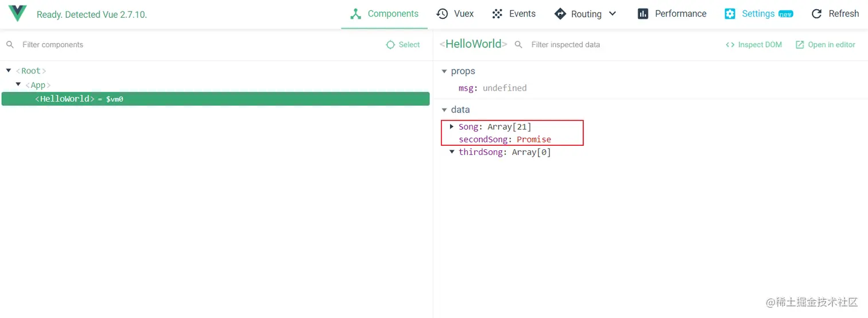Click the Inspect DOM button
The image size is (868, 318).
click(x=754, y=45)
